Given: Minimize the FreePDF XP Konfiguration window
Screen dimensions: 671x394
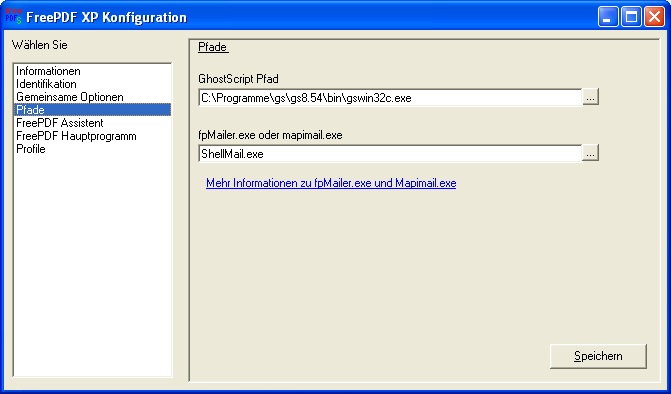Looking at the screenshot, I should click(608, 17).
